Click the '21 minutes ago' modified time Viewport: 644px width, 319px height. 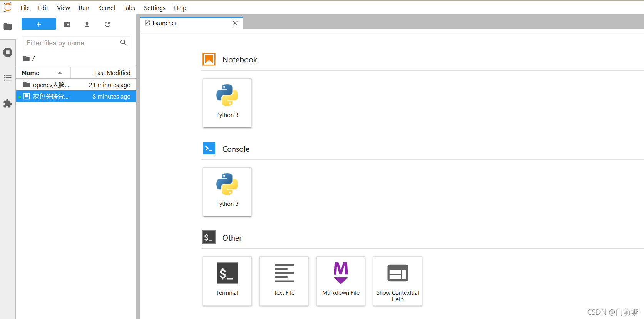tap(110, 85)
